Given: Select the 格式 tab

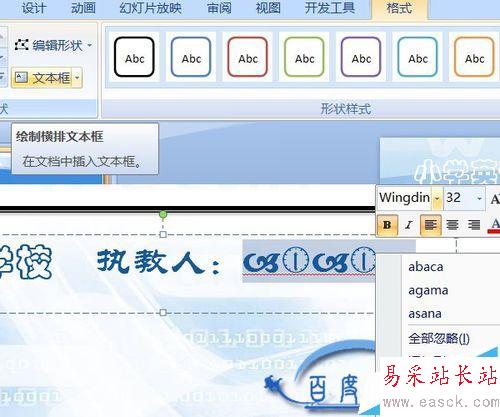Looking at the screenshot, I should (399, 8).
